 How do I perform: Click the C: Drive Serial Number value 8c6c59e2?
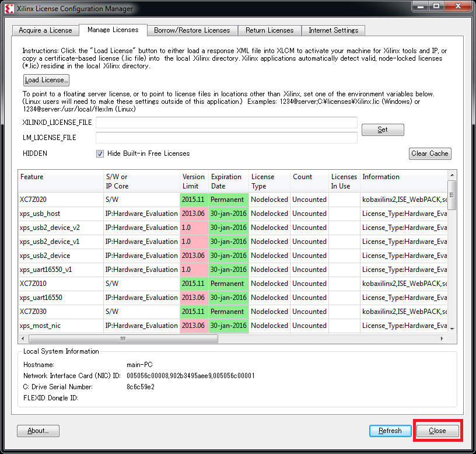[x=141, y=387]
